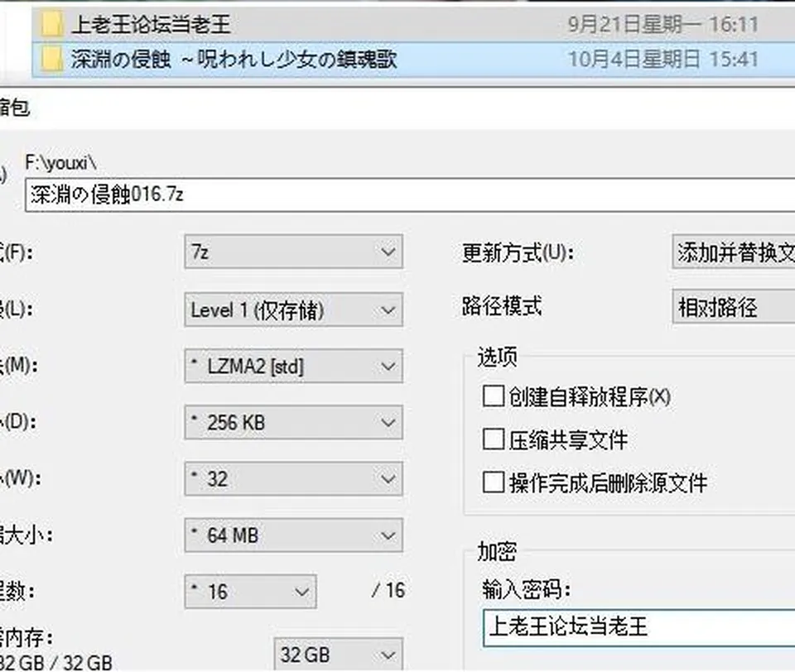Image resolution: width=795 pixels, height=672 pixels.
Task: Open the LZMA2 [std] method dropdown
Action: 293,366
